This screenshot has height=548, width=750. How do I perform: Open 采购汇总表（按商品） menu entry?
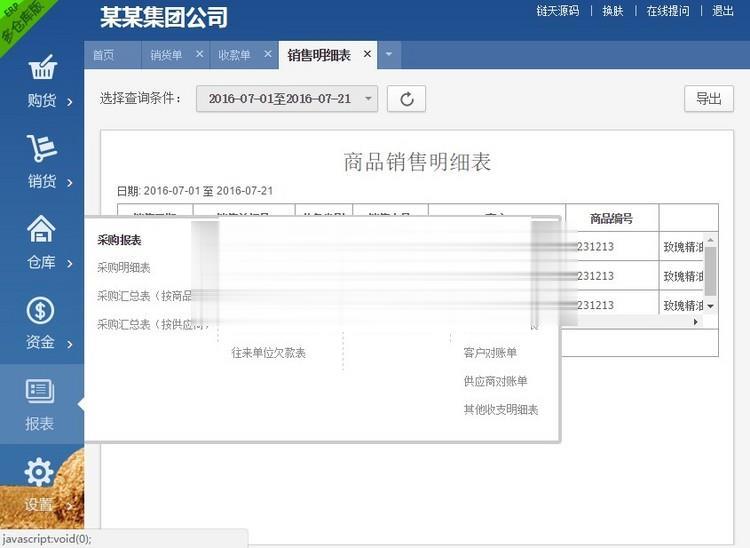click(145, 296)
